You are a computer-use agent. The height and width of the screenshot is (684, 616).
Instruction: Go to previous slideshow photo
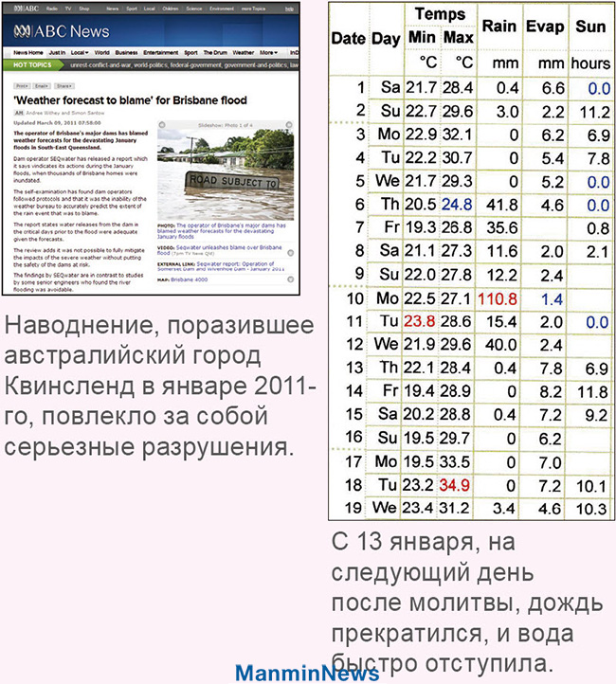pos(162,125)
